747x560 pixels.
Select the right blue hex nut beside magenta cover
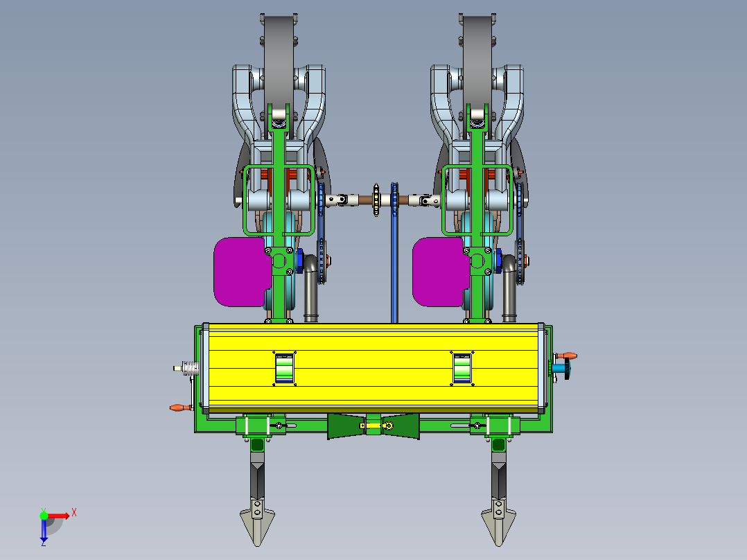pos(498,261)
